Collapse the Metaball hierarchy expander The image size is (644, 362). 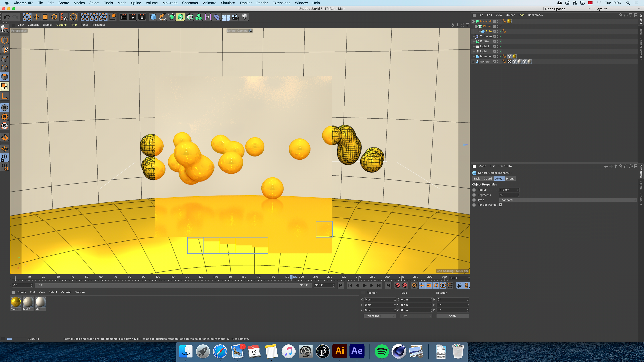(473, 21)
